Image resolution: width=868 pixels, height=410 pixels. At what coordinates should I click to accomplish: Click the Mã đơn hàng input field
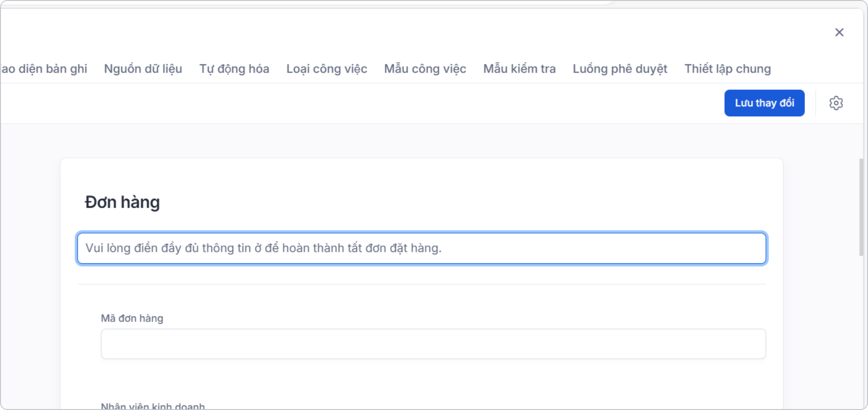[x=433, y=344]
